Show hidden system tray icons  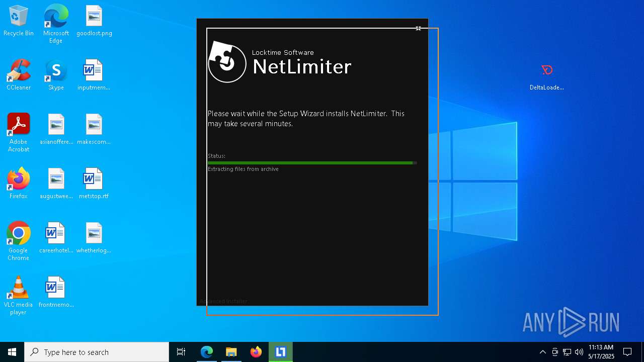[542, 352]
